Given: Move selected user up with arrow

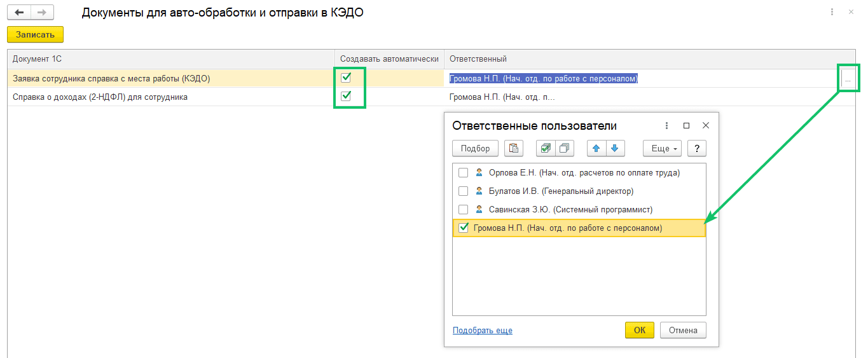Looking at the screenshot, I should 596,148.
